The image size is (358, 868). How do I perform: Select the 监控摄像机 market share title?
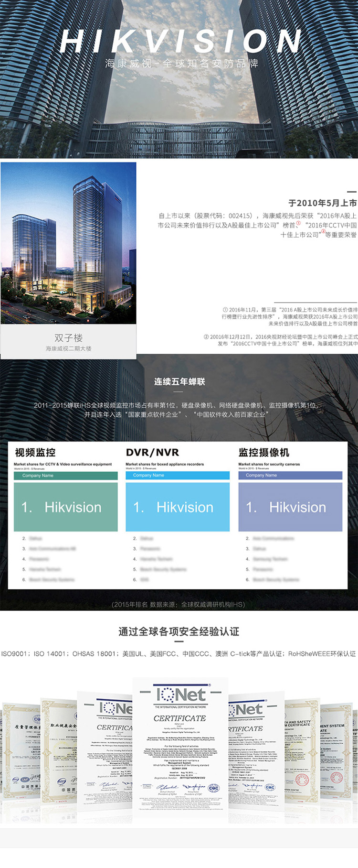coord(263,452)
